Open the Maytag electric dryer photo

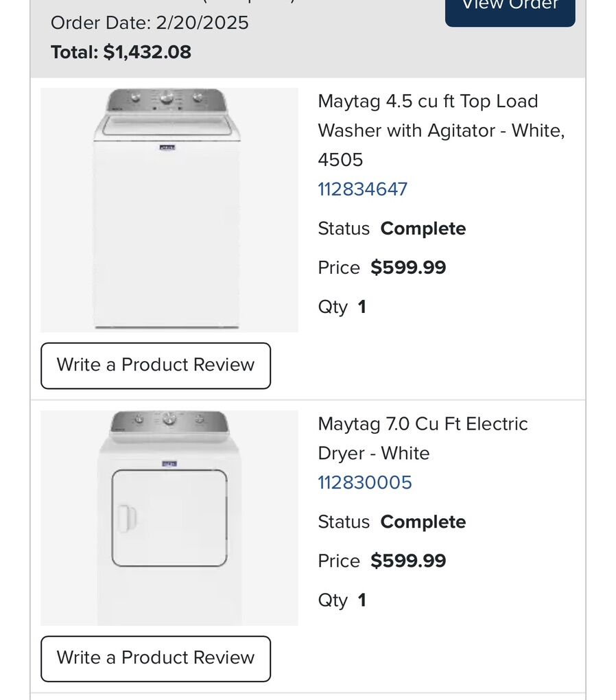point(169,517)
